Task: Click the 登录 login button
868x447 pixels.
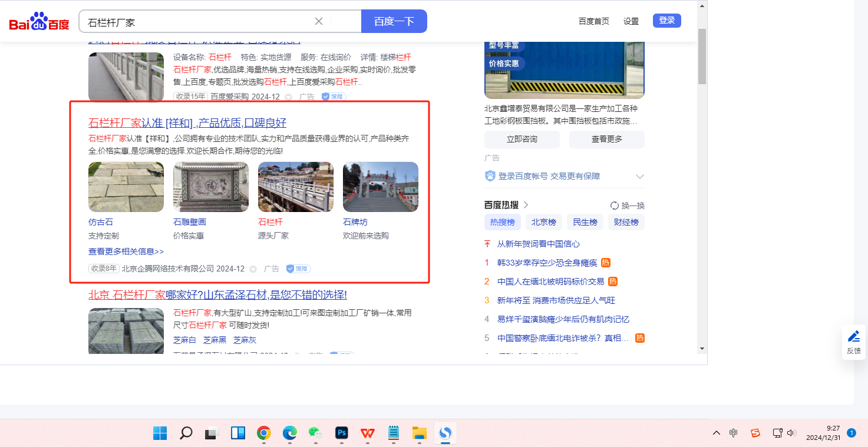Action: pyautogui.click(x=666, y=21)
